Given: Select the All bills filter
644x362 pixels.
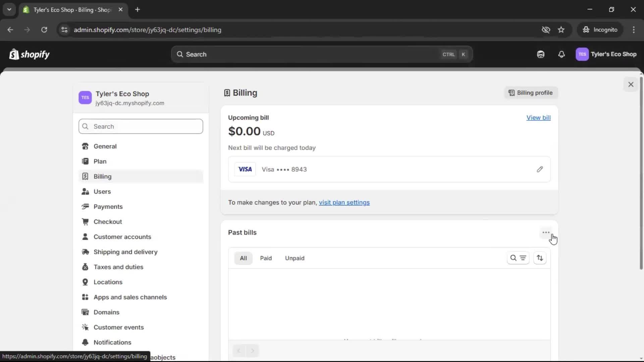Looking at the screenshot, I should (243, 258).
